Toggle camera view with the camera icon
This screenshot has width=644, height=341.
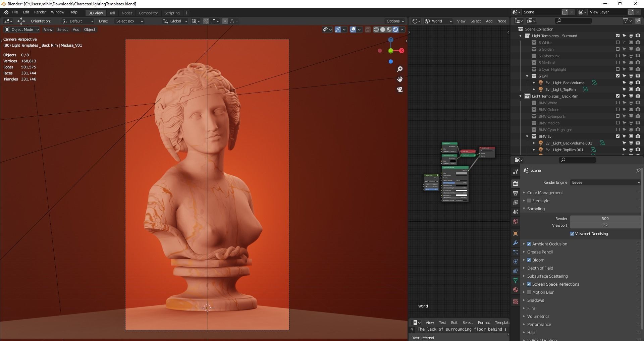(x=399, y=90)
